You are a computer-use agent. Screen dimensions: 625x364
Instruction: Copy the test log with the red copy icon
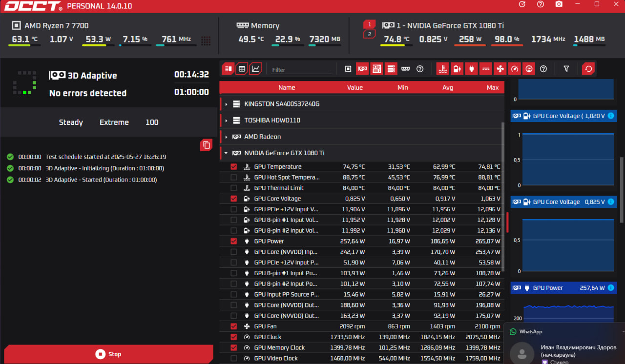click(207, 145)
